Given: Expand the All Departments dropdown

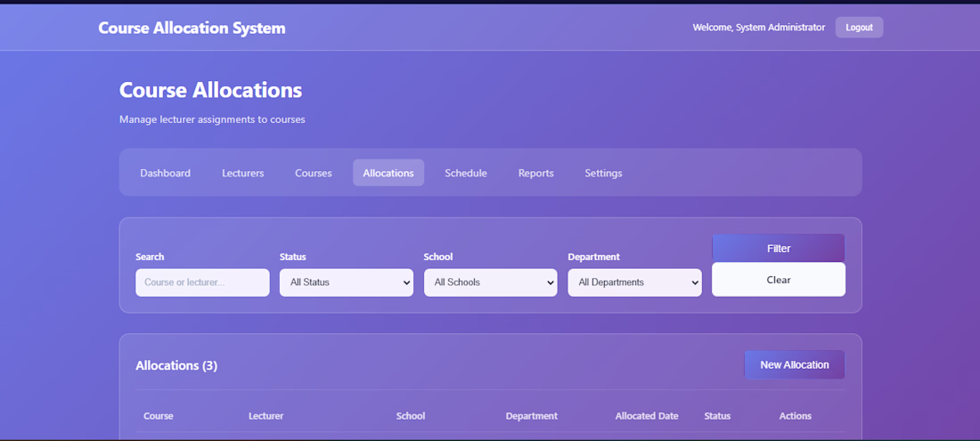Looking at the screenshot, I should pyautogui.click(x=634, y=282).
